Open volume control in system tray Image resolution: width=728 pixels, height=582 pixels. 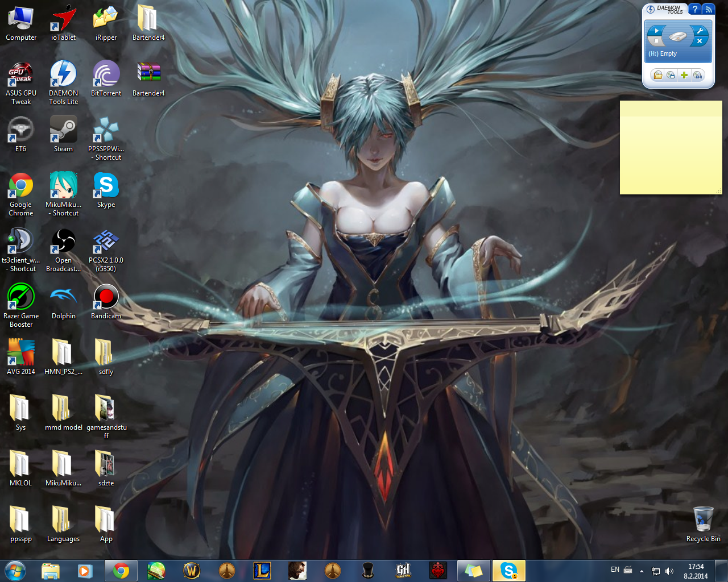(x=669, y=571)
